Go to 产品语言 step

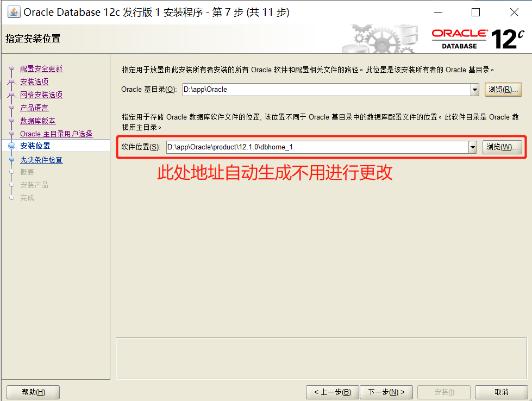(x=34, y=108)
